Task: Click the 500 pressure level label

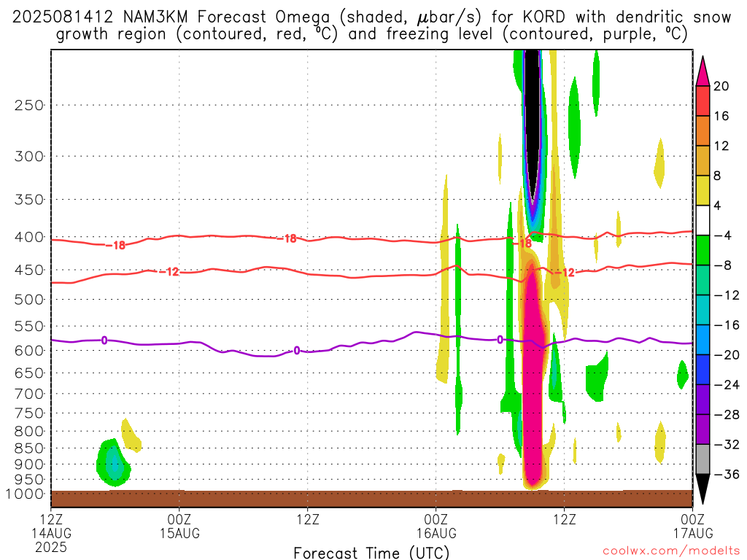Action: pyautogui.click(x=29, y=300)
